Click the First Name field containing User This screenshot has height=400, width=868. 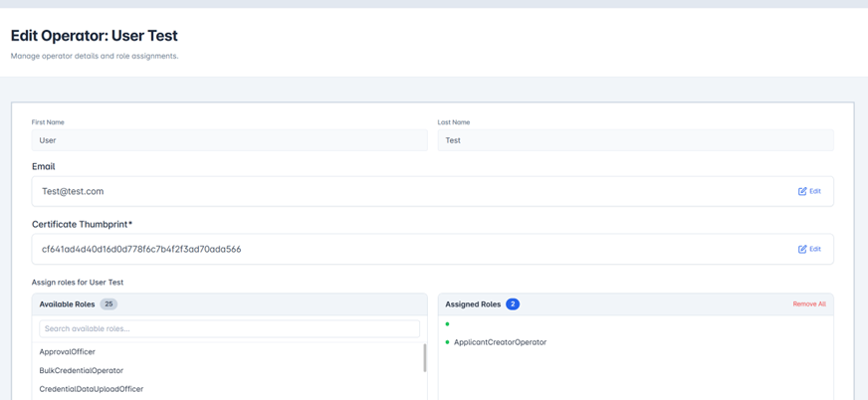tap(229, 140)
